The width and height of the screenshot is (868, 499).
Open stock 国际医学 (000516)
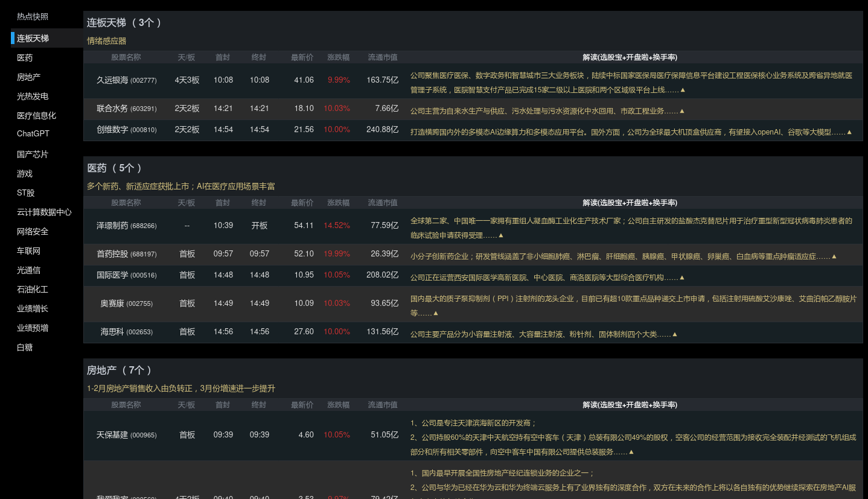coord(126,275)
